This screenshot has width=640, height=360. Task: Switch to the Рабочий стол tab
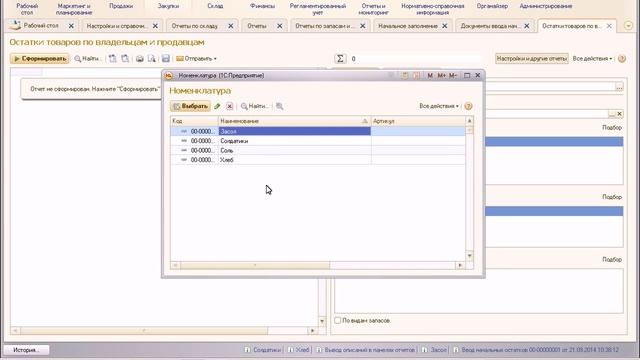click(x=41, y=26)
